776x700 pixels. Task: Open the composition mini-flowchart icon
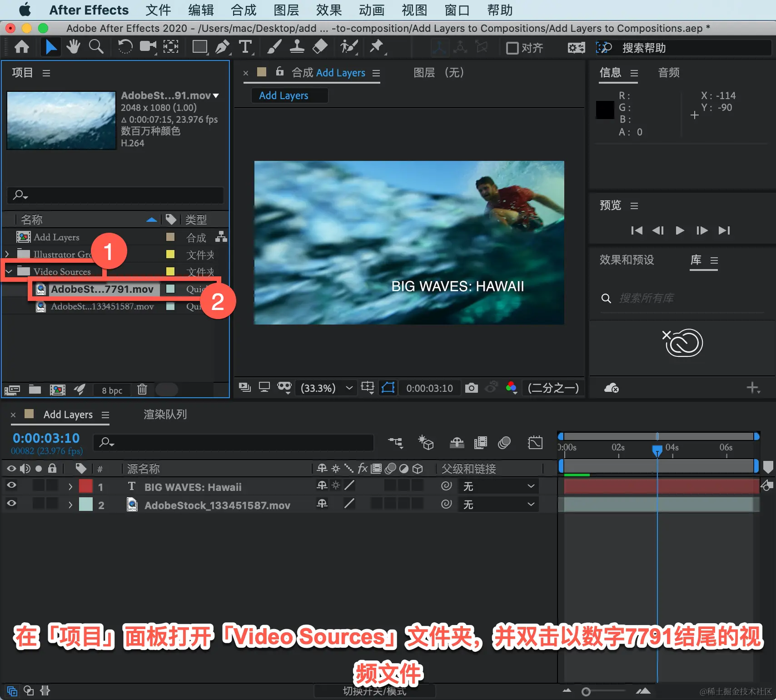coord(395,442)
